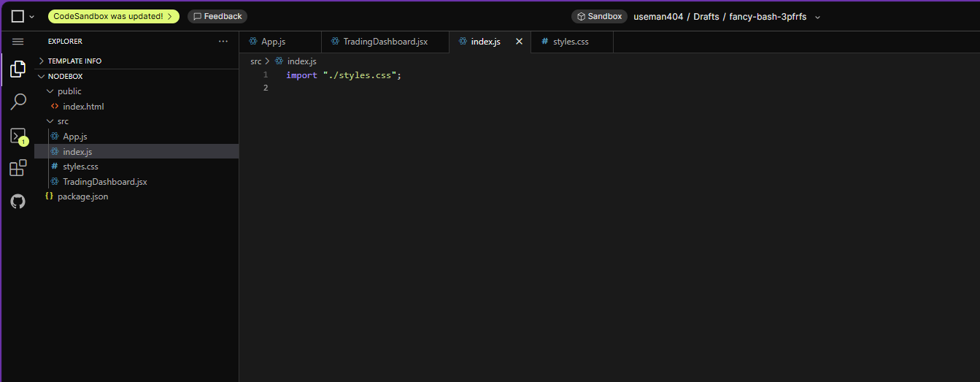Collapse the src folder
Screen dimensions: 980x382
coord(136,121)
